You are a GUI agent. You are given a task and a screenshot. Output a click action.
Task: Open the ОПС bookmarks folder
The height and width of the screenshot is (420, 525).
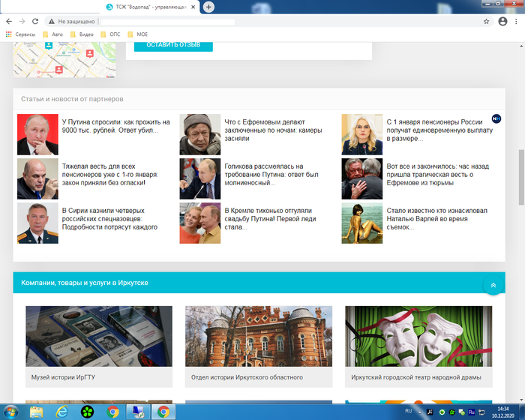110,34
